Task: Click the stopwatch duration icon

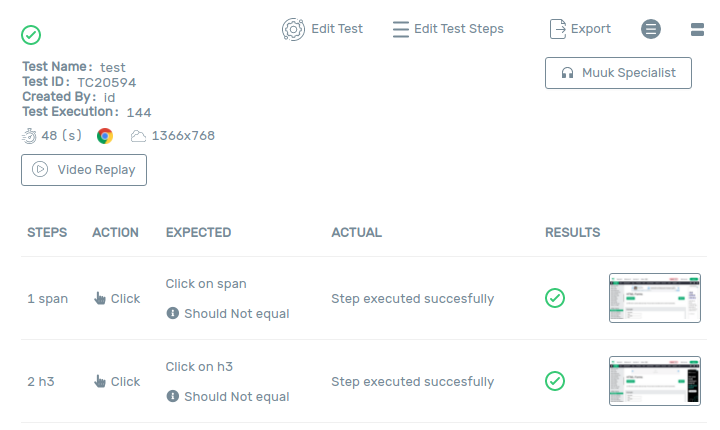Action: pyautogui.click(x=29, y=136)
